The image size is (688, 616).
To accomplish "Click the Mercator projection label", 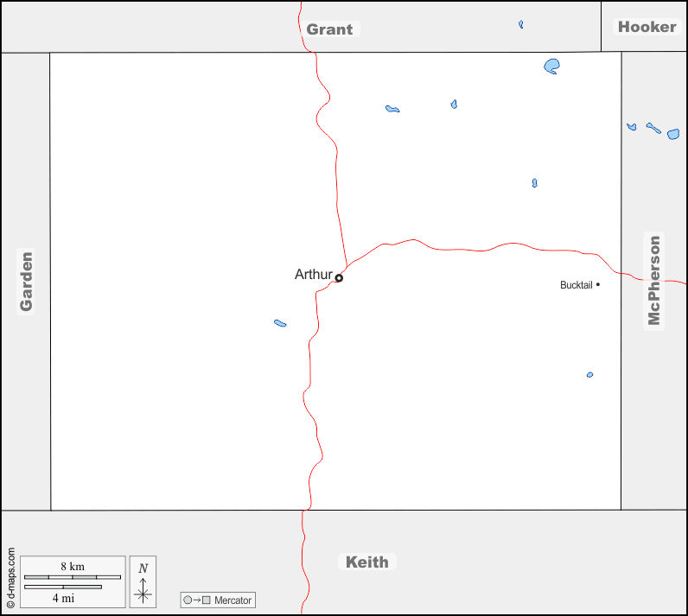I will point(233,600).
